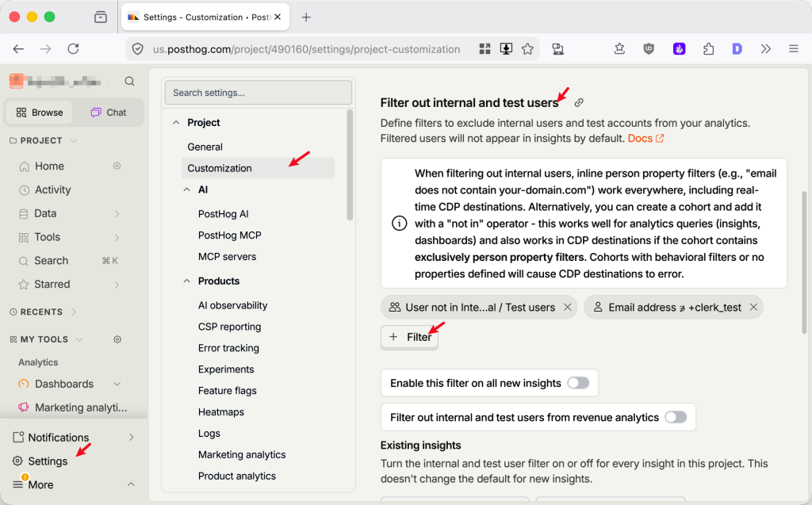
Task: Click the settings list scrollbar
Action: [x=350, y=165]
